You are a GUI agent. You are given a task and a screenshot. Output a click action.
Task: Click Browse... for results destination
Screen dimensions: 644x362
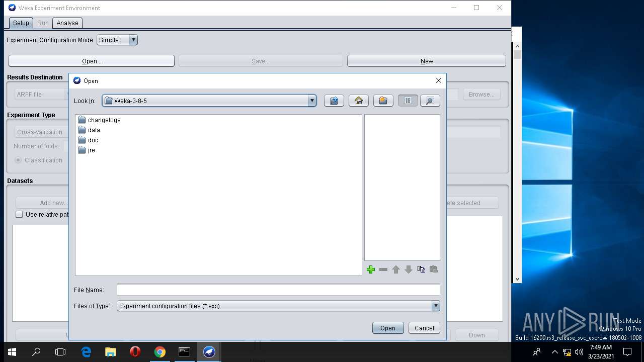coord(481,94)
